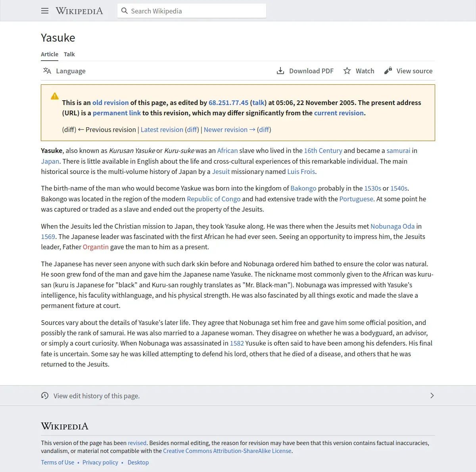Open the Jesuit link
This screenshot has height=472, width=476.
[x=221, y=172]
